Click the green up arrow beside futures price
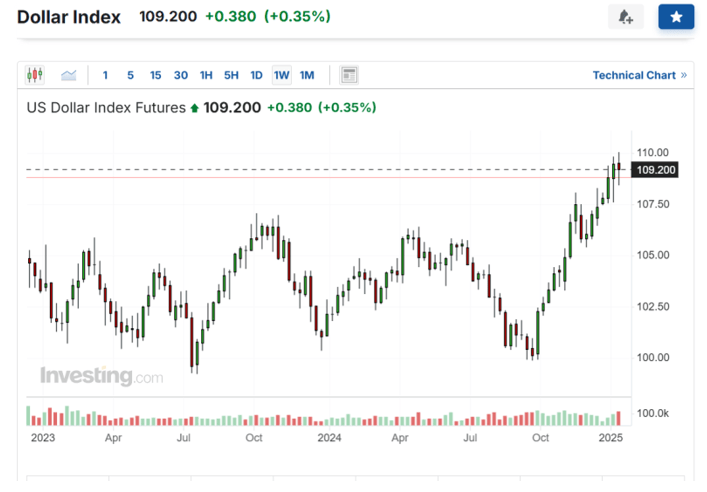707x492 pixels. [x=194, y=108]
